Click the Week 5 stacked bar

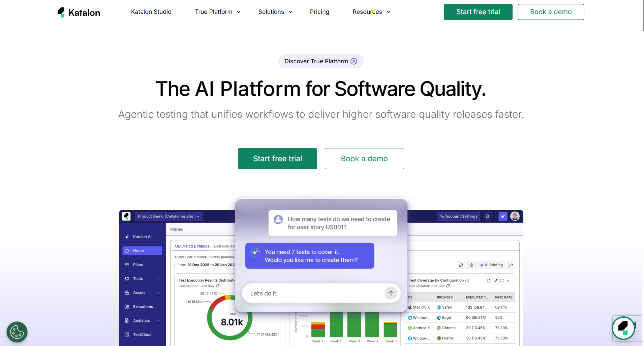(x=390, y=330)
